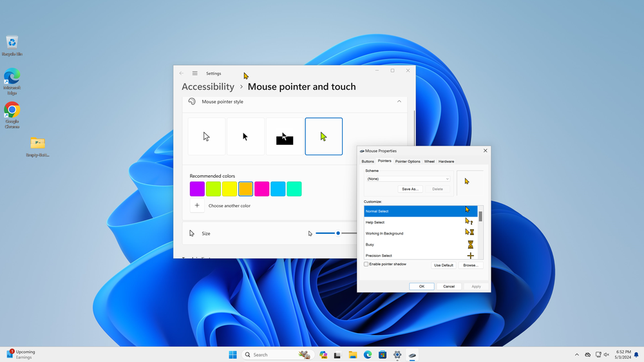Switch to the Hardware tab
The width and height of the screenshot is (644, 362).
coord(446,161)
